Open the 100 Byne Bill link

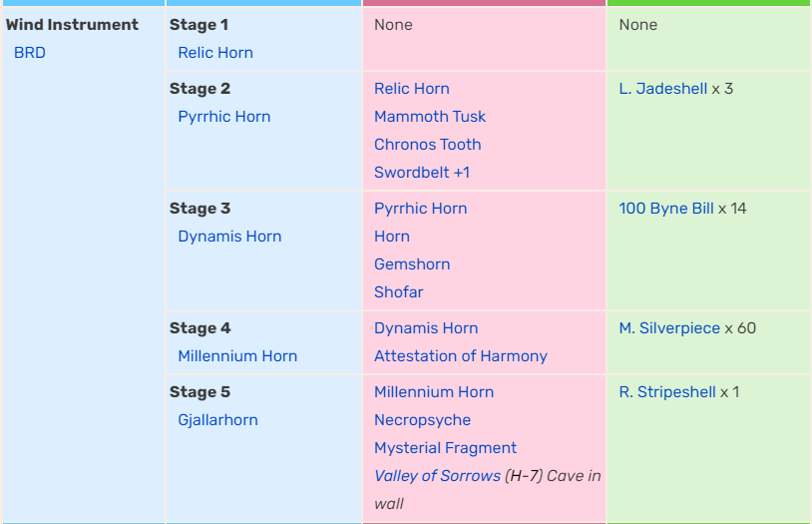pyautogui.click(x=666, y=209)
